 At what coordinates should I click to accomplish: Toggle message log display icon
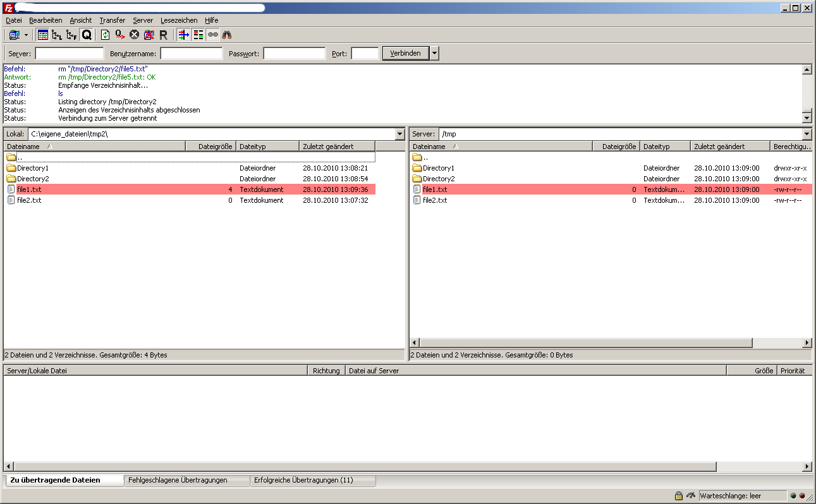tap(43, 35)
